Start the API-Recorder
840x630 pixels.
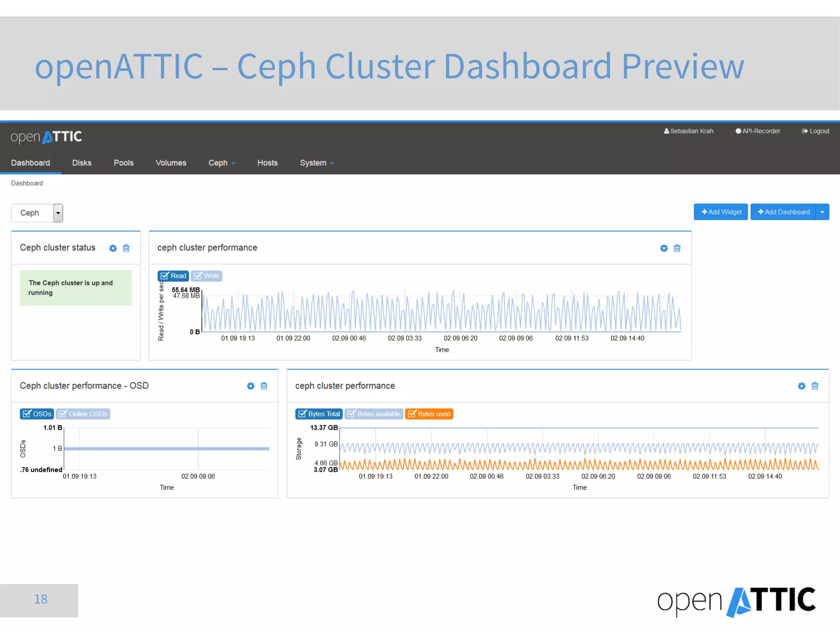coord(758,131)
